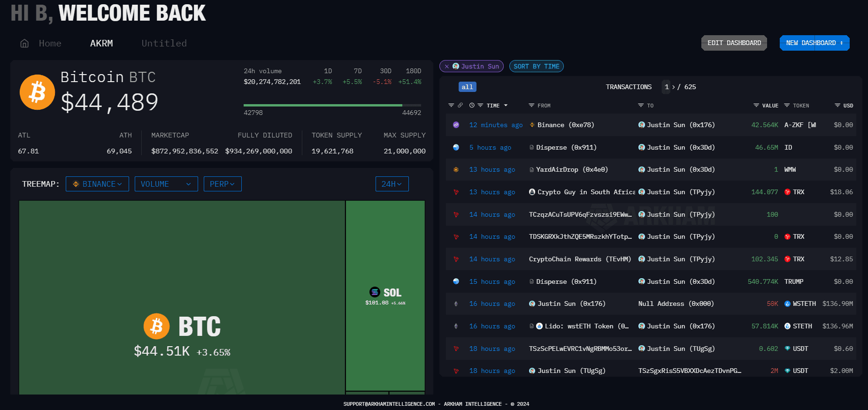Screen dimensions: 868x410
Task: Click the 180D change value +51.4%
Action: coord(410,82)
